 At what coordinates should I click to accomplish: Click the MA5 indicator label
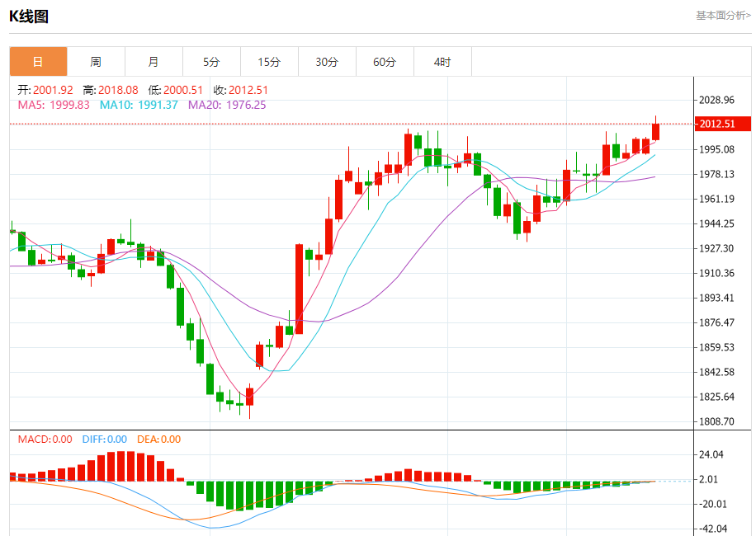point(54,105)
